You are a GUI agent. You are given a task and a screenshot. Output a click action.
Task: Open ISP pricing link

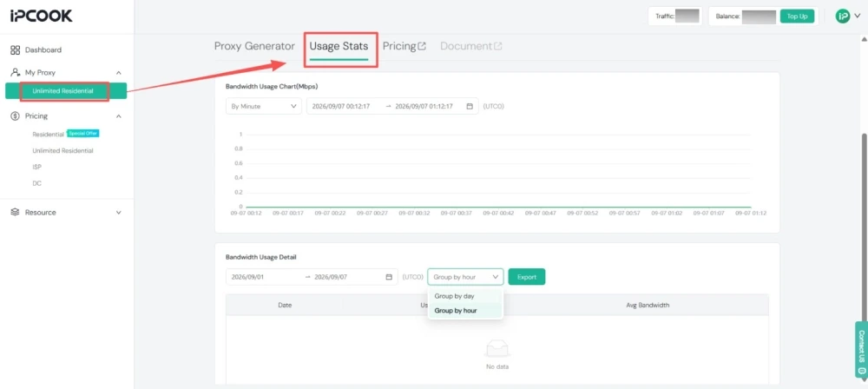pos(36,167)
